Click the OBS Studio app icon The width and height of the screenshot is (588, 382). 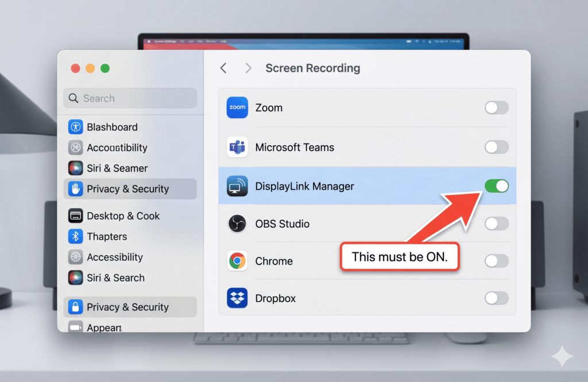click(237, 224)
